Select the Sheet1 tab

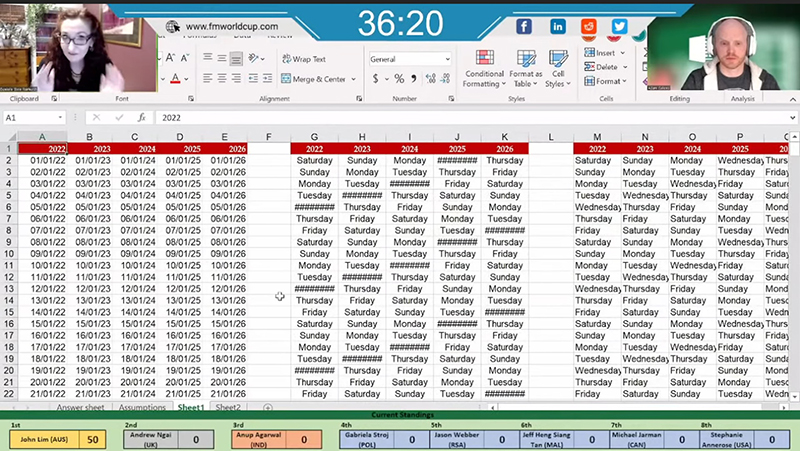[191, 407]
